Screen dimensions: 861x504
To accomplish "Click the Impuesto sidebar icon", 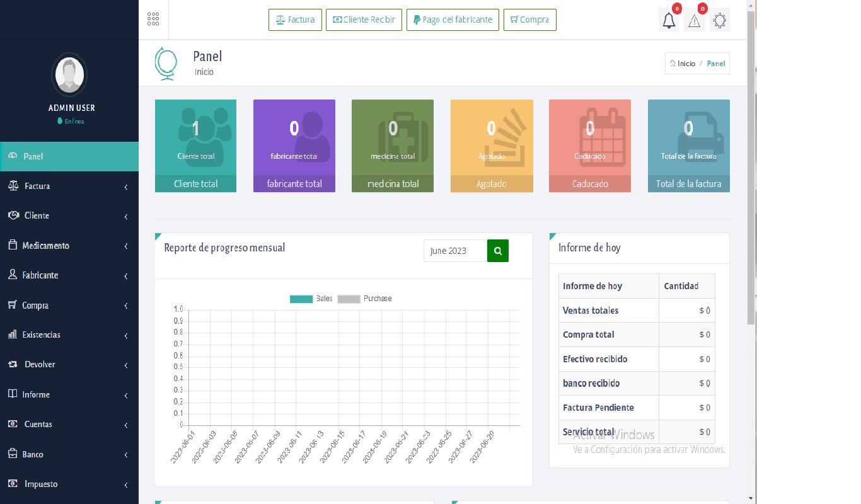I will [13, 483].
